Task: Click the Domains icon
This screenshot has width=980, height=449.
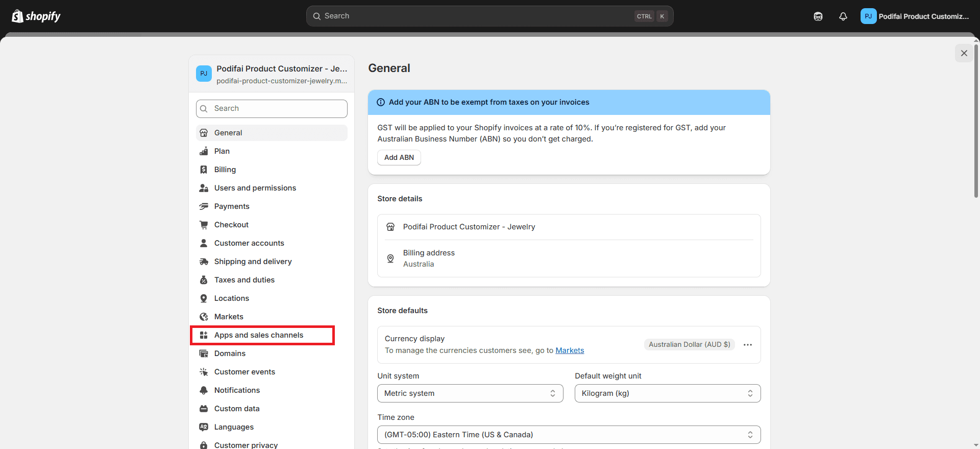Action: tap(204, 353)
